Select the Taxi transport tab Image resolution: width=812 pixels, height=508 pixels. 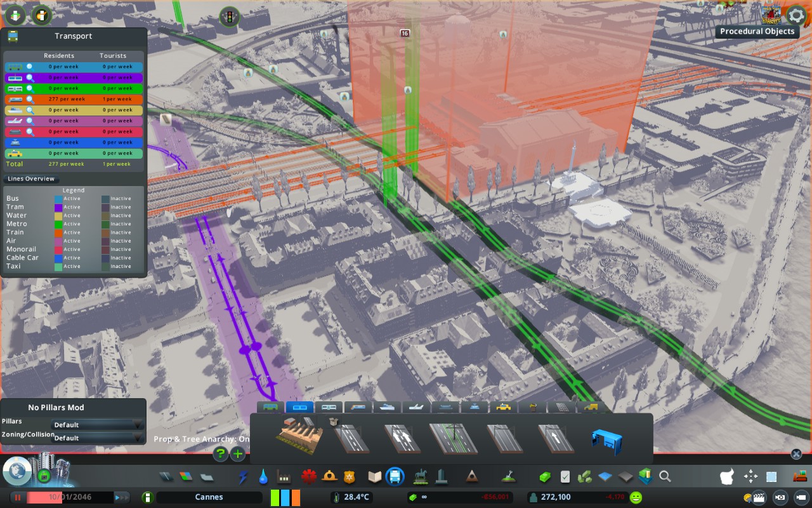click(x=504, y=407)
